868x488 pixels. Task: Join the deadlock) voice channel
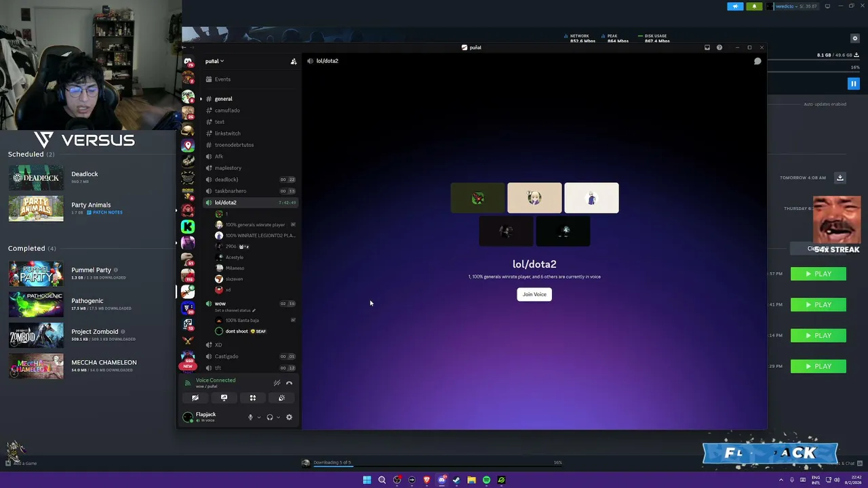251,180
